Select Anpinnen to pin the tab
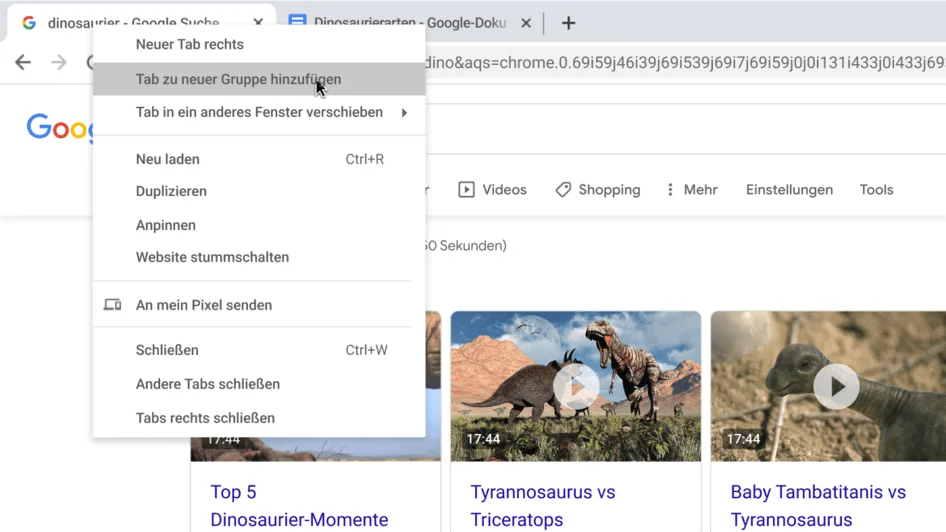Viewport: 946px width, 532px height. [259, 225]
